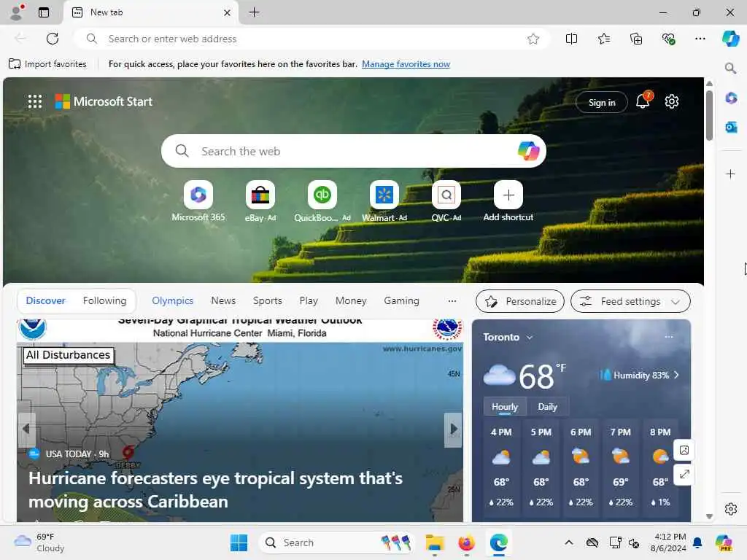
Task: Click the Sign in button
Action: (x=602, y=102)
